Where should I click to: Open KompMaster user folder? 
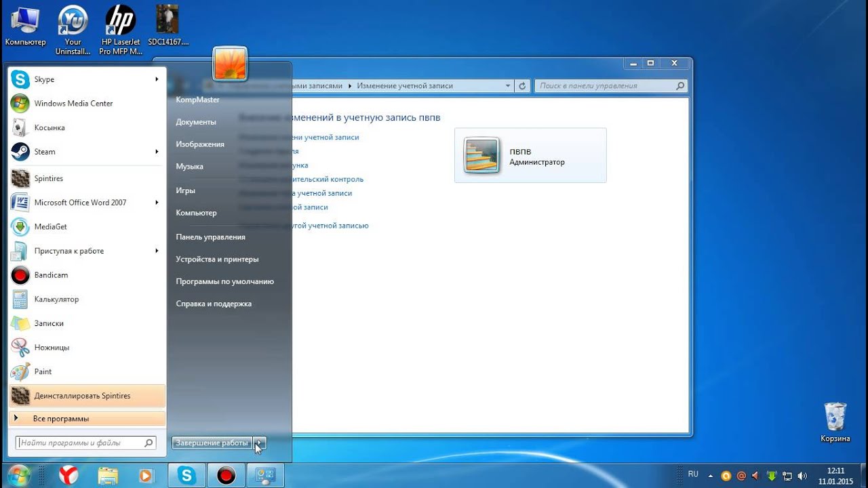point(197,100)
